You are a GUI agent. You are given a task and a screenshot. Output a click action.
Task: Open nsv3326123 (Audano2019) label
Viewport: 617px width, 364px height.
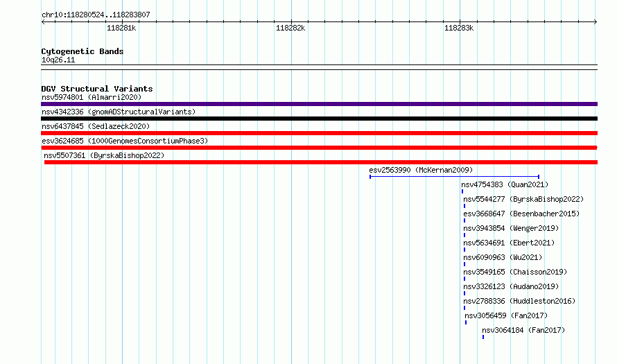point(511,286)
